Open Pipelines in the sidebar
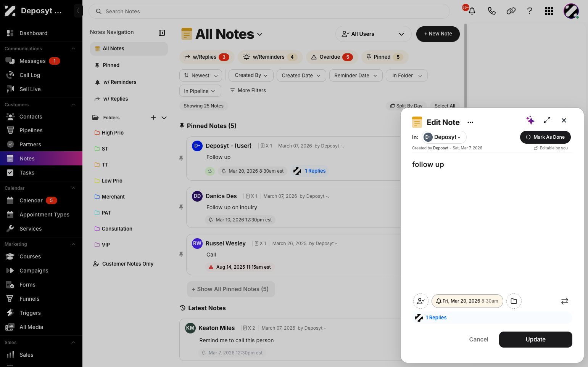This screenshot has height=367, width=588. (31, 130)
